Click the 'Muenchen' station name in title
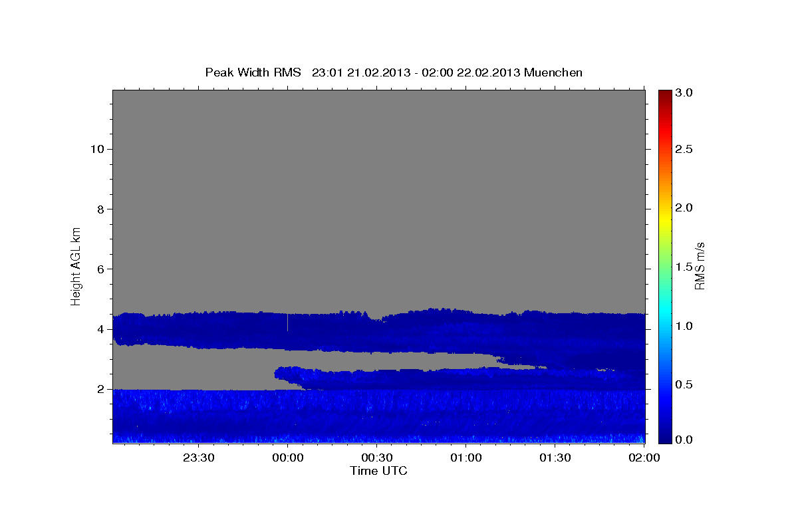The width and height of the screenshot is (798, 532). click(x=553, y=72)
